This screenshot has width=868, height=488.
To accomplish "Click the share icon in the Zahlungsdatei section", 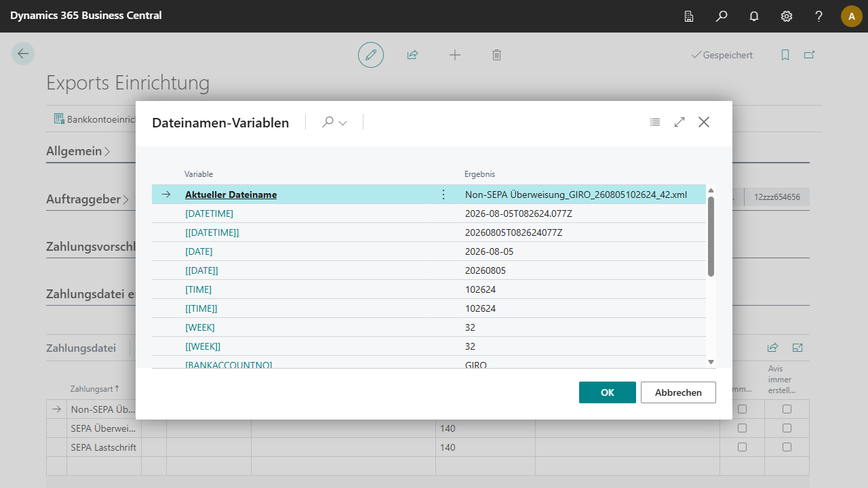I will 772,348.
